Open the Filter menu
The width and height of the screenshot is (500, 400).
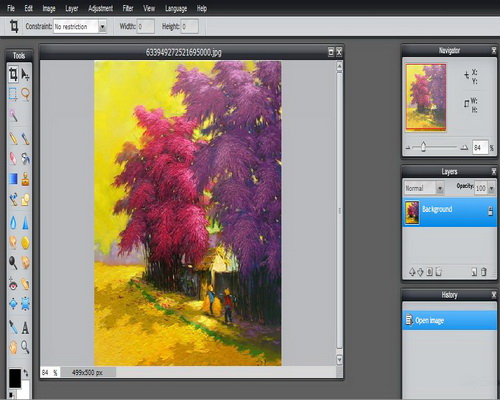[128, 8]
